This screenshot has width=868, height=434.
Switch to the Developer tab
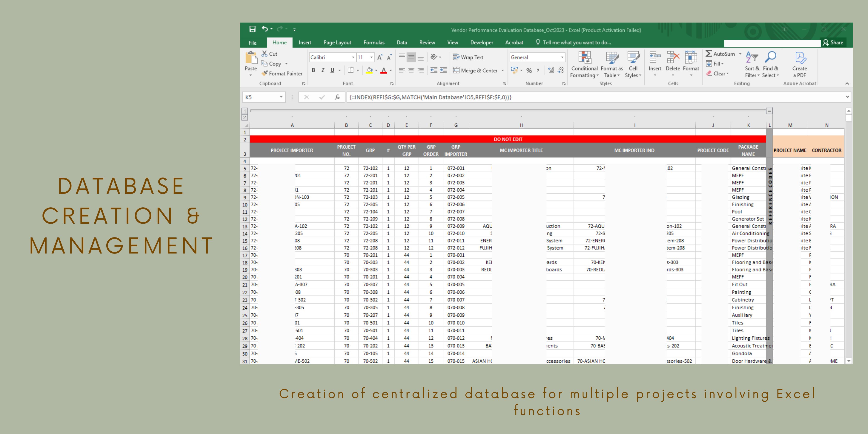click(x=482, y=42)
